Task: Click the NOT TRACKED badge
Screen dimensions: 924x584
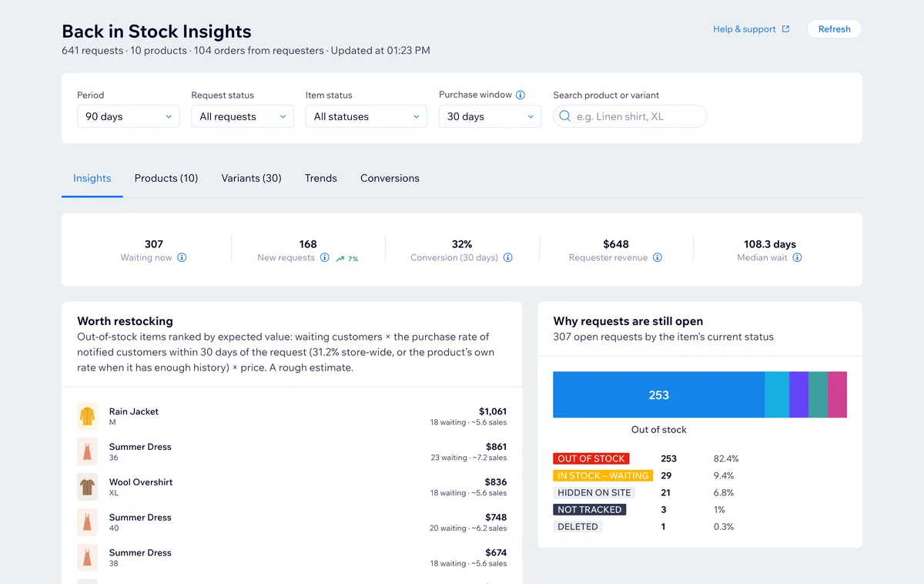Action: pyautogui.click(x=590, y=509)
